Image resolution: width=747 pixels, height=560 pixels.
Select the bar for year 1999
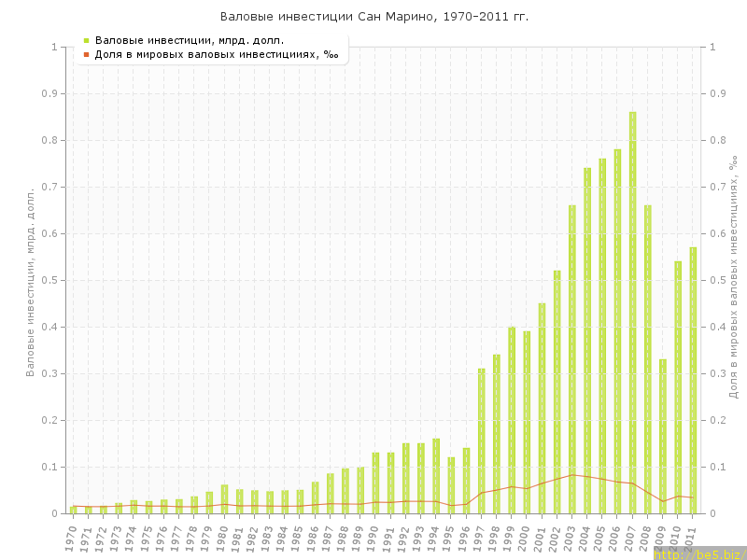coord(512,420)
